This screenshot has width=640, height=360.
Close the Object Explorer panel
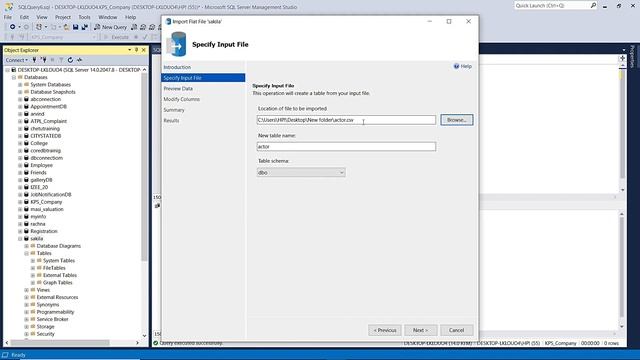(144, 50)
